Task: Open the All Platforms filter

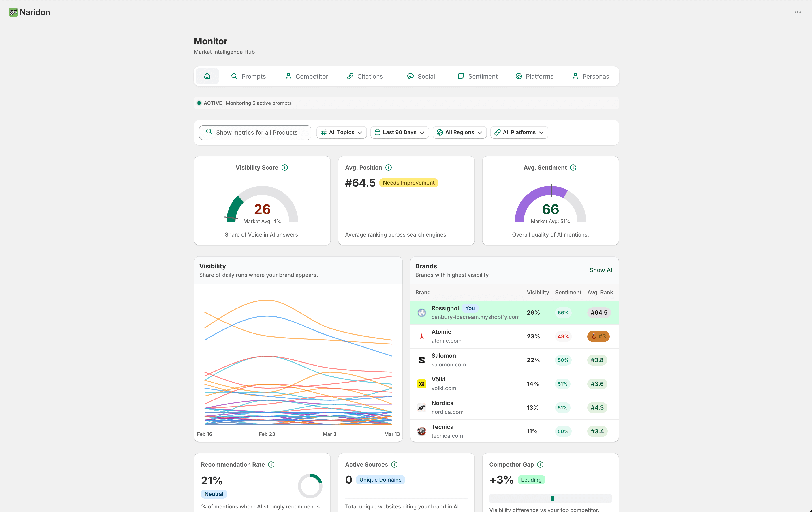Action: pos(519,132)
